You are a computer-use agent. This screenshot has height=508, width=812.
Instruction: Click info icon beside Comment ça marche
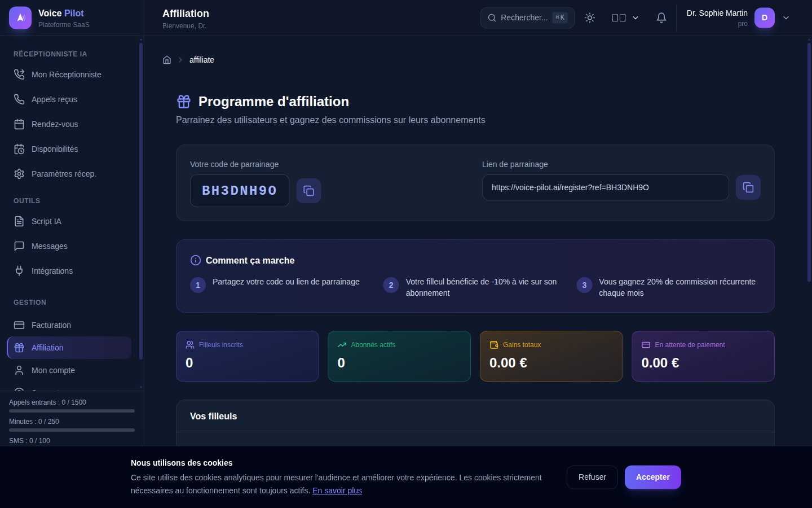[196, 260]
